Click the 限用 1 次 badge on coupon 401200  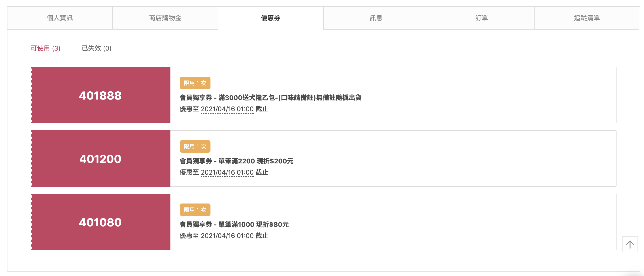(x=195, y=146)
